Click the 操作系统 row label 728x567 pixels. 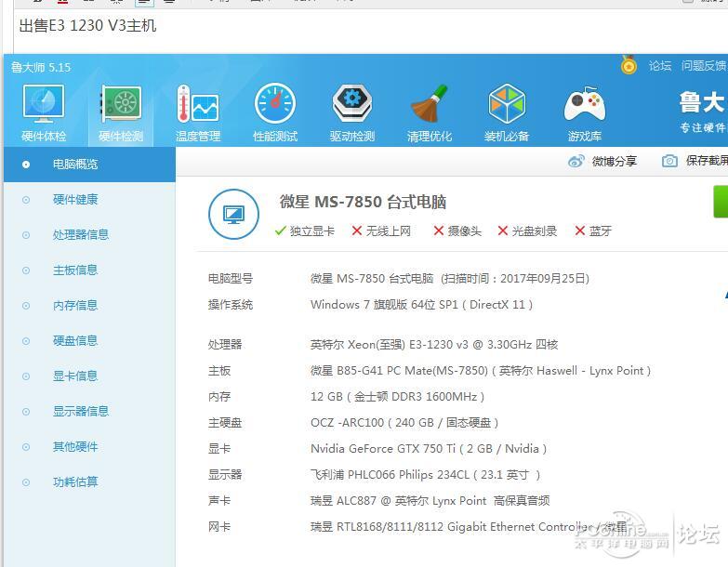(231, 304)
